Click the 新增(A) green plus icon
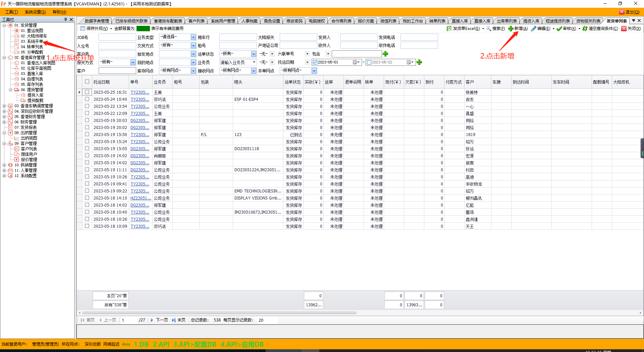This screenshot has height=352, width=644. [x=511, y=29]
